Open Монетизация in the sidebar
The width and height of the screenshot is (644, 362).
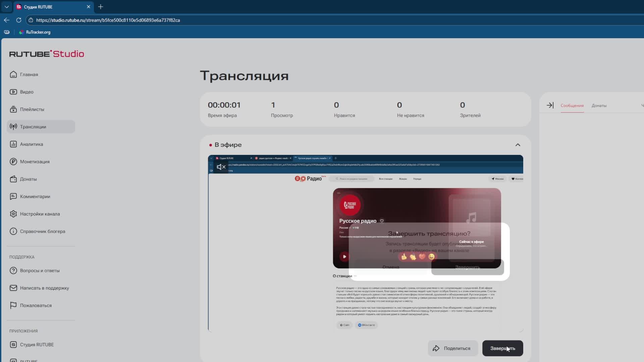(35, 162)
